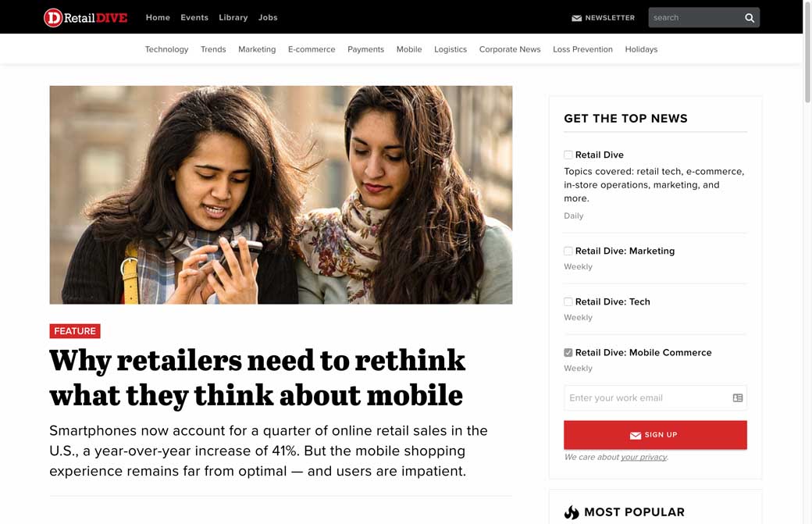
Task: Click the red SIGN UP button
Action: coord(655,435)
